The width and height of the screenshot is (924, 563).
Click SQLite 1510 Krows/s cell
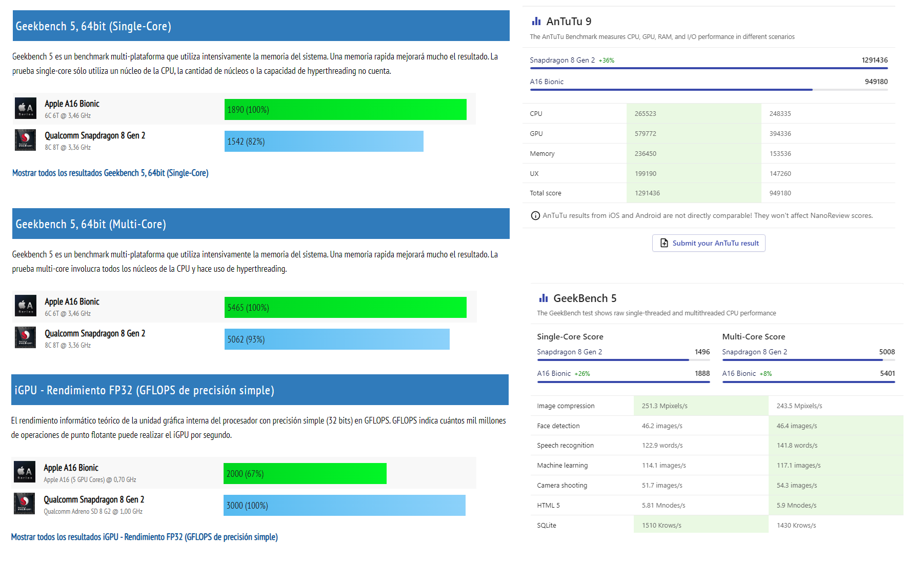click(701, 525)
